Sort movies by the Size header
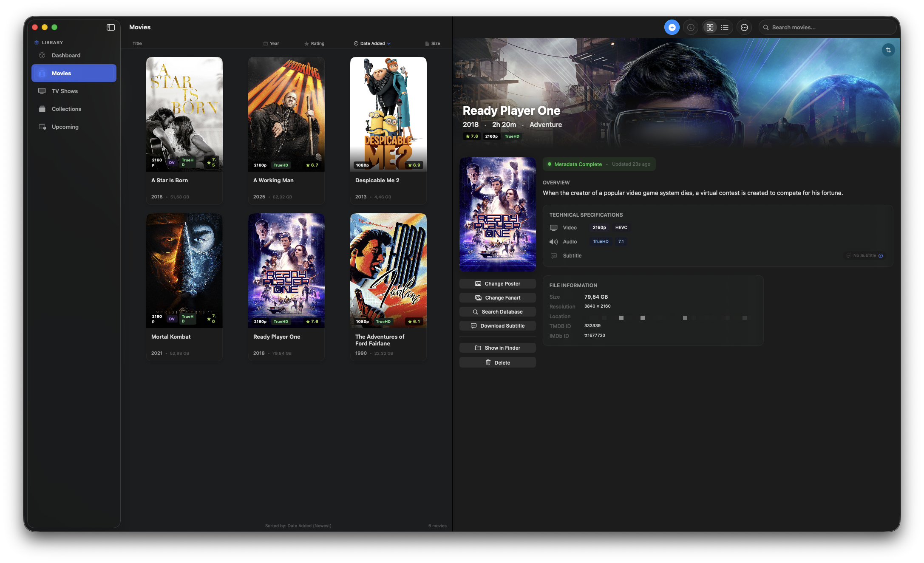Image resolution: width=924 pixels, height=563 pixels. [432, 43]
